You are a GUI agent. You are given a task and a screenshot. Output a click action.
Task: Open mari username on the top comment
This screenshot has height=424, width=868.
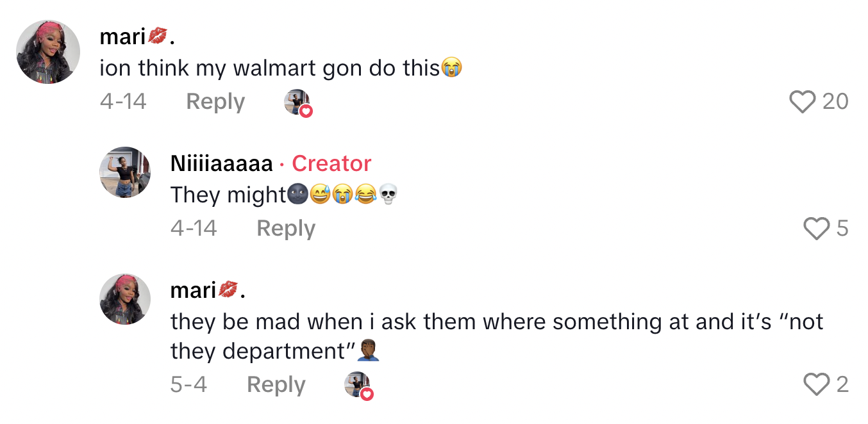tap(137, 37)
